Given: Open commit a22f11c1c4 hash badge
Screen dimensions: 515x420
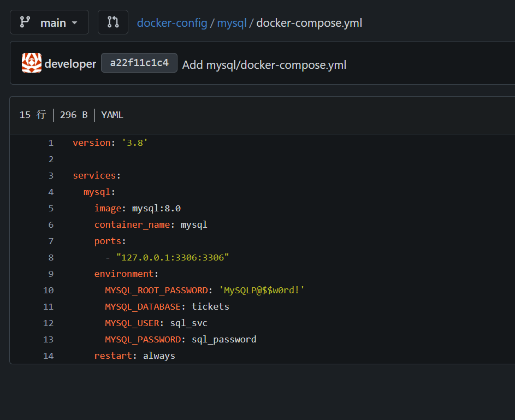Looking at the screenshot, I should point(139,63).
